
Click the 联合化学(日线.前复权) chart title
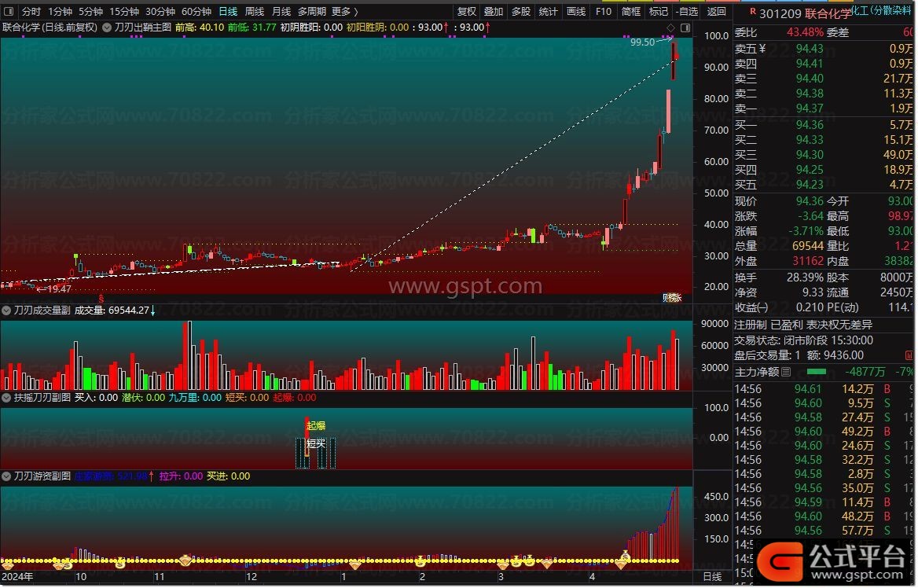[50, 27]
